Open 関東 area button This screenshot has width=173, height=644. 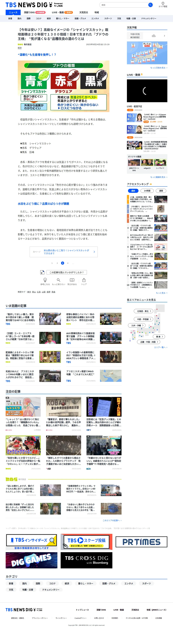click(x=159, y=336)
